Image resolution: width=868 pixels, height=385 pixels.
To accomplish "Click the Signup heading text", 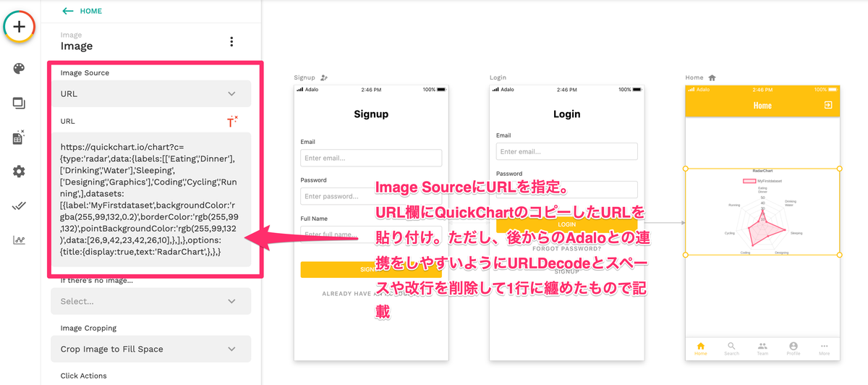I will pyautogui.click(x=371, y=114).
